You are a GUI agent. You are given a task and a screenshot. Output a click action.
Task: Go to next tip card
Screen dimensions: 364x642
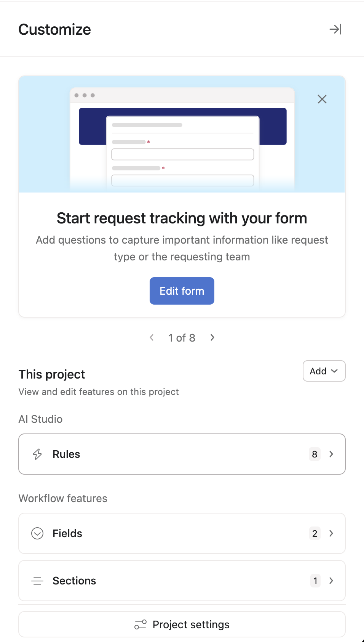click(212, 337)
